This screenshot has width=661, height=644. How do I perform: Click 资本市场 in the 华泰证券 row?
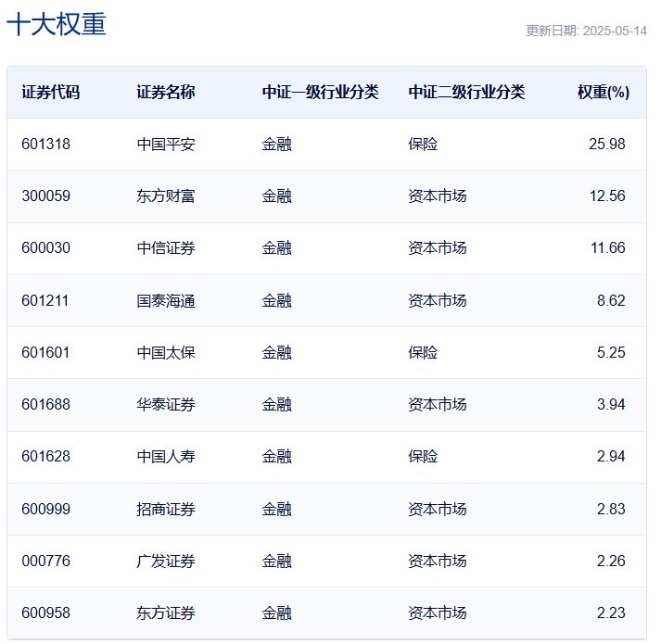[x=438, y=405]
